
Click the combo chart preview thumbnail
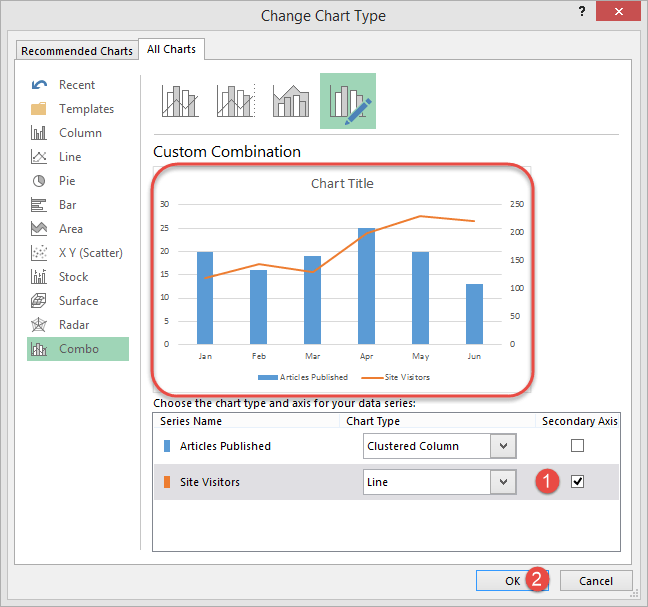pyautogui.click(x=342, y=279)
